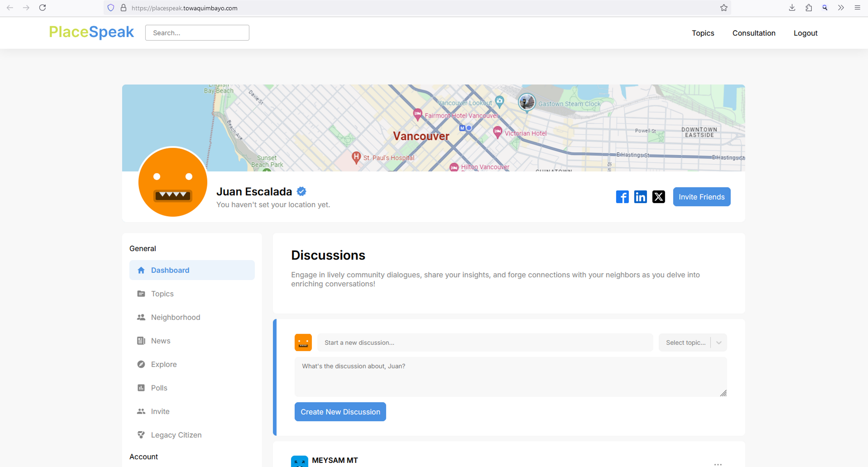
Task: Click the magnifier extension icon in toolbar
Action: 825,8
